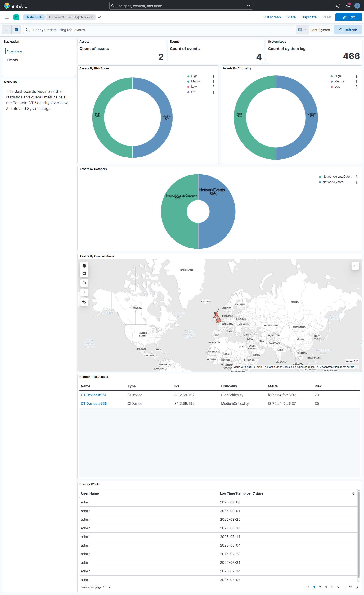This screenshot has width=364, height=595.
Task: Go to Dashboards breadcrumb
Action: tap(34, 17)
